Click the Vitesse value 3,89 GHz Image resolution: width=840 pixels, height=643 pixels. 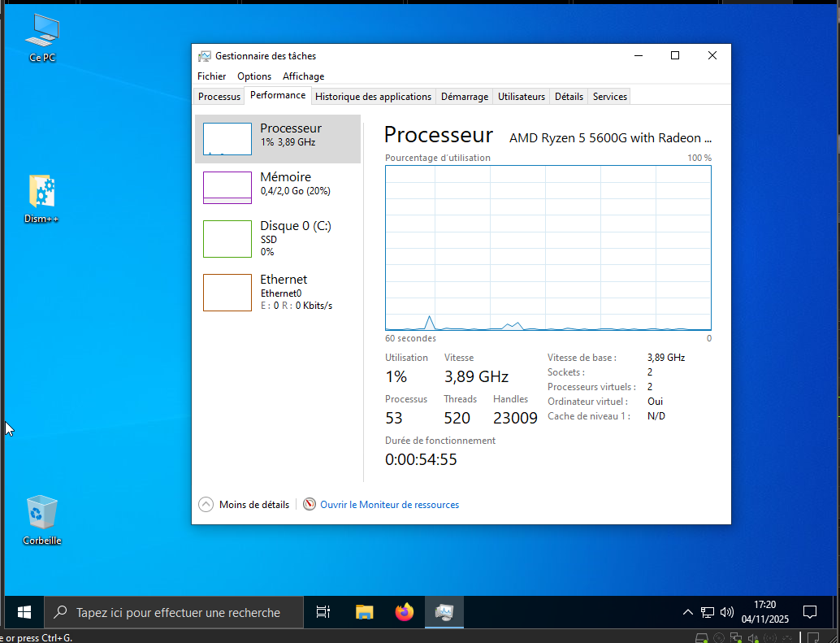point(476,376)
